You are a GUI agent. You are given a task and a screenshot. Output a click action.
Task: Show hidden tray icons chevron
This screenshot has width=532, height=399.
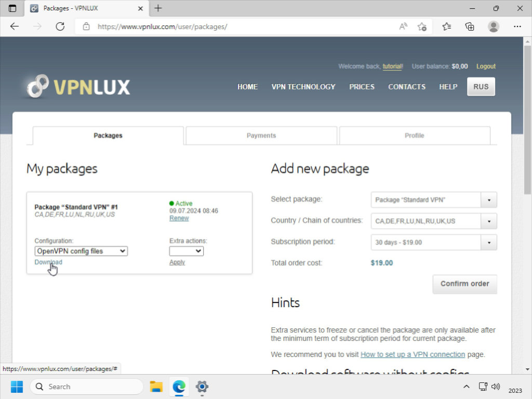point(466,387)
